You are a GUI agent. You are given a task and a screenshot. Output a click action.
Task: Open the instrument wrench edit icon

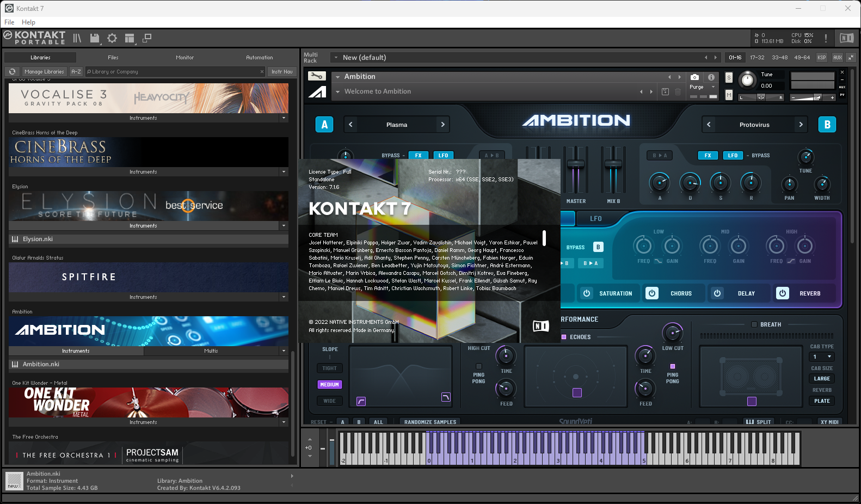tap(317, 76)
